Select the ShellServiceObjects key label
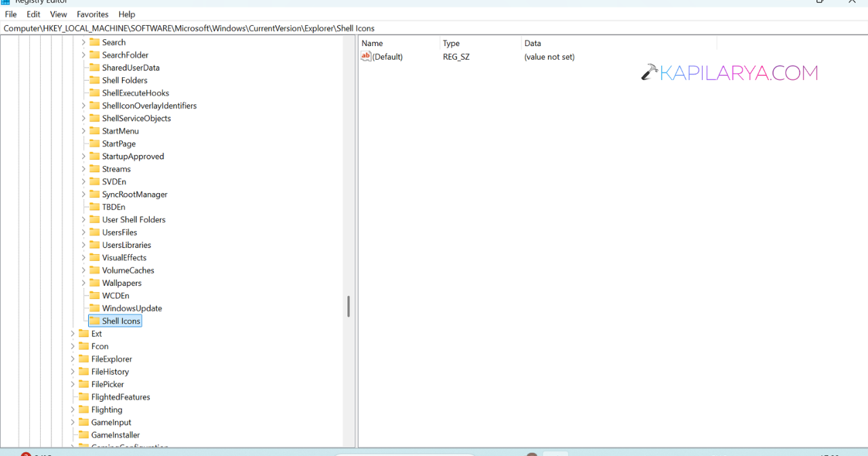The height and width of the screenshot is (456, 868). click(x=136, y=118)
